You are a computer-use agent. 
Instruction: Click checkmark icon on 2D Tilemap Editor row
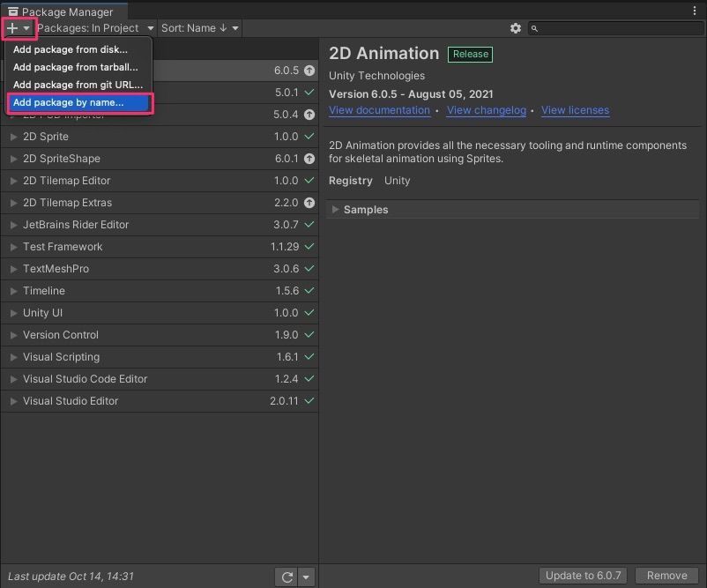(x=309, y=181)
